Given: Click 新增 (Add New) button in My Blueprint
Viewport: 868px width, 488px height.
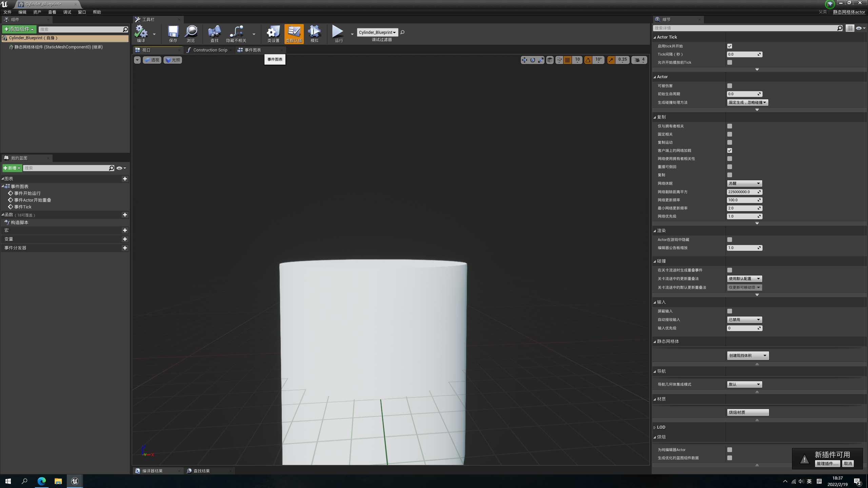Looking at the screenshot, I should coord(12,168).
